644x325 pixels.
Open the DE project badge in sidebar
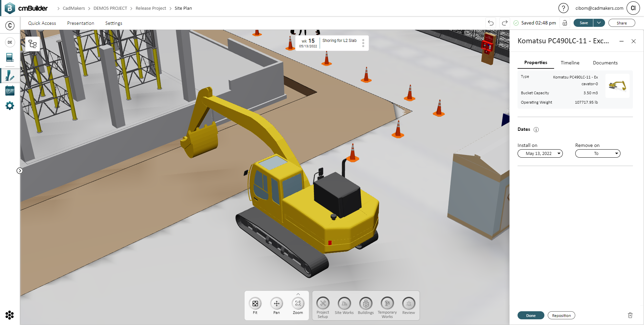point(10,42)
